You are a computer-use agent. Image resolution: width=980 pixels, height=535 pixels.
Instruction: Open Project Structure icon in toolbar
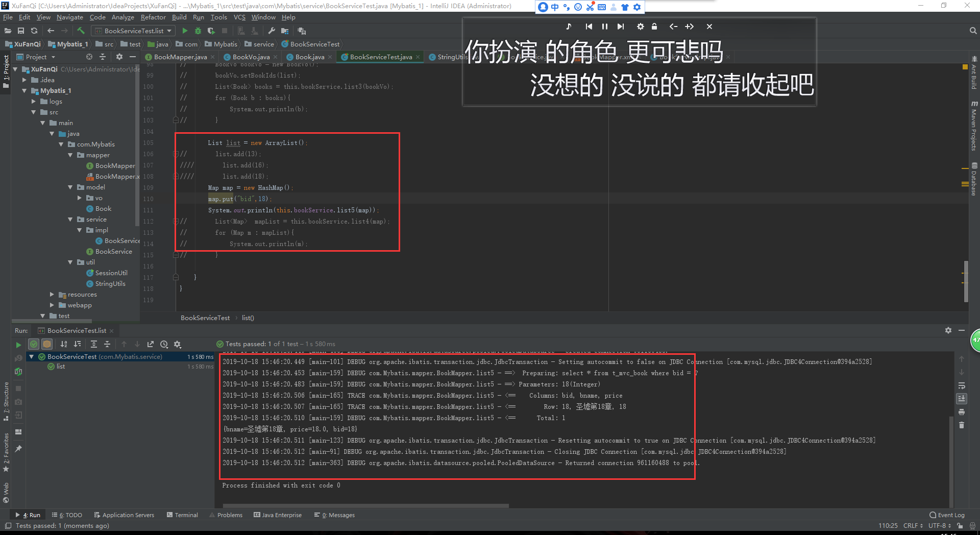tap(285, 31)
